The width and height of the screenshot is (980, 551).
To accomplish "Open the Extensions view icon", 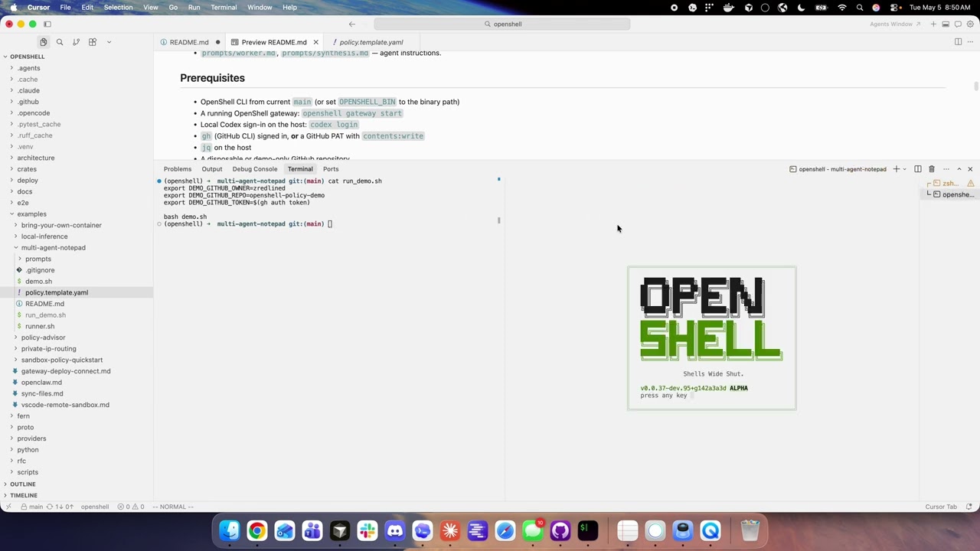I will point(93,42).
